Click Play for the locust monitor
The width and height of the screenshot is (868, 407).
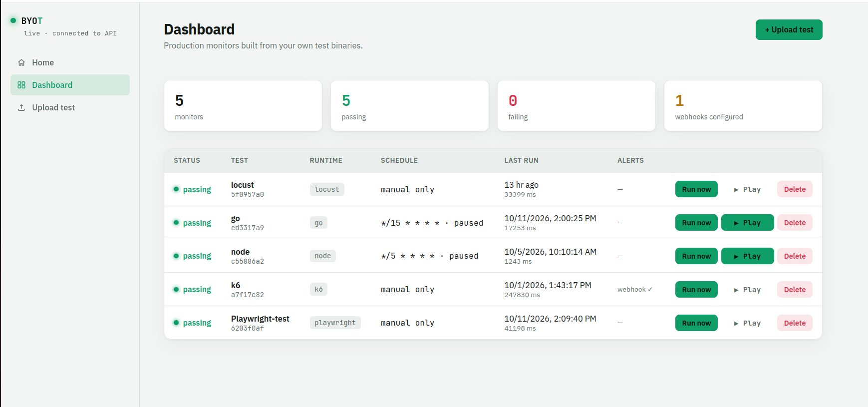pos(747,189)
